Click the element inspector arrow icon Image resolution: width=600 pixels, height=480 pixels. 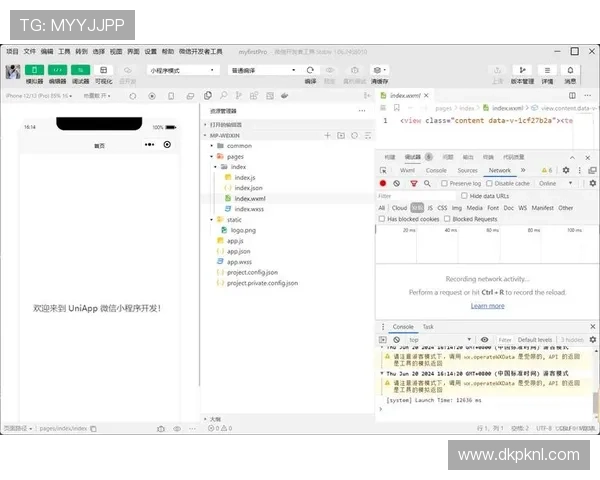tap(383, 171)
